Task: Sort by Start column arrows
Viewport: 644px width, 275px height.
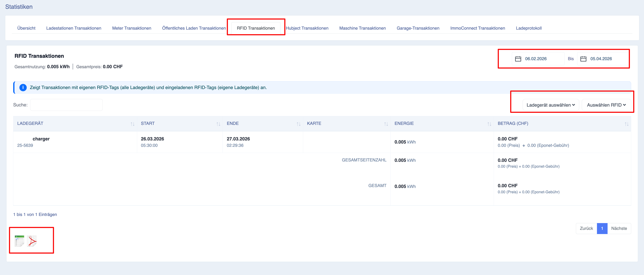Action: pyautogui.click(x=218, y=124)
